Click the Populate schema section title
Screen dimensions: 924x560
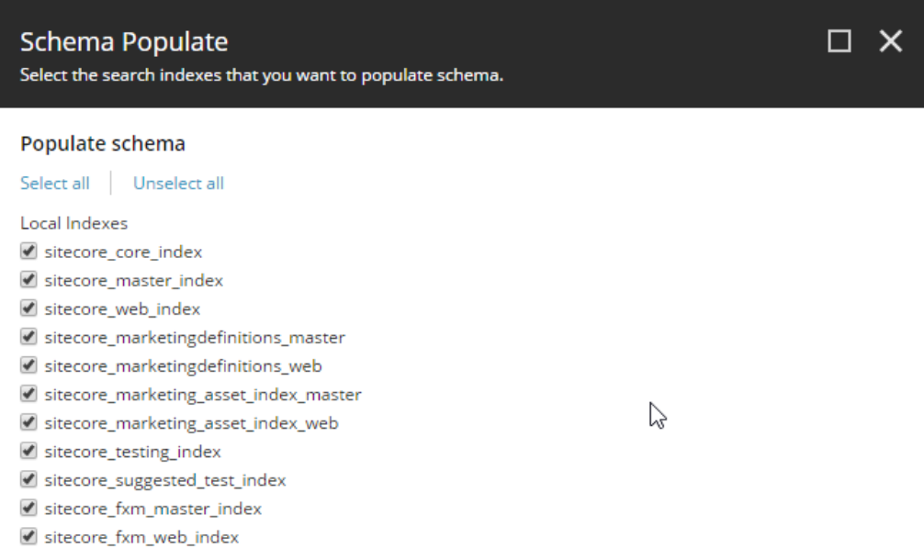(103, 144)
